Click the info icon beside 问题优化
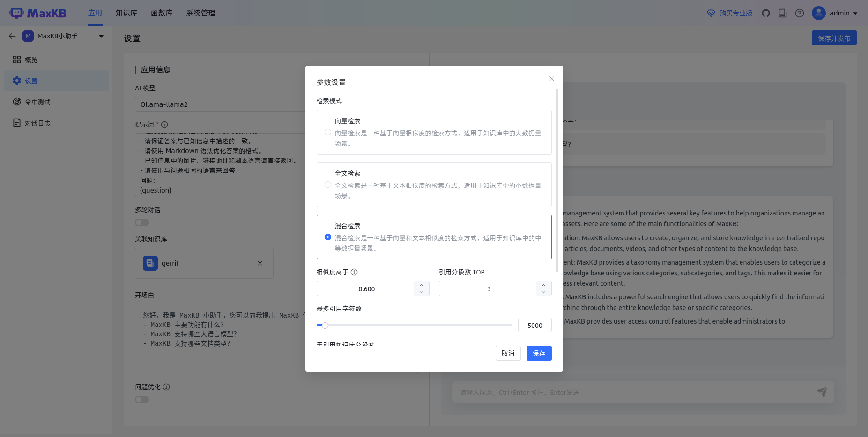The height and width of the screenshot is (437, 868). coord(166,387)
